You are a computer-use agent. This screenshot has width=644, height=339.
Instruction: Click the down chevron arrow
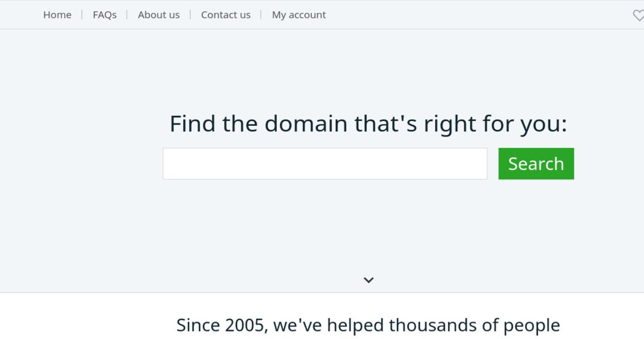[x=369, y=280]
